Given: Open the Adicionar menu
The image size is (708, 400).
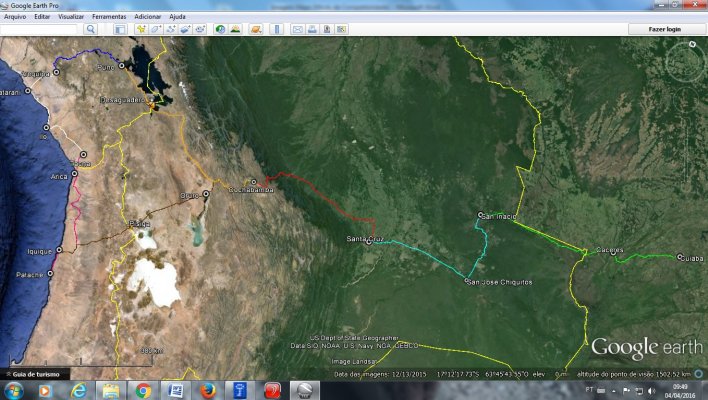Looking at the screenshot, I should [x=147, y=17].
